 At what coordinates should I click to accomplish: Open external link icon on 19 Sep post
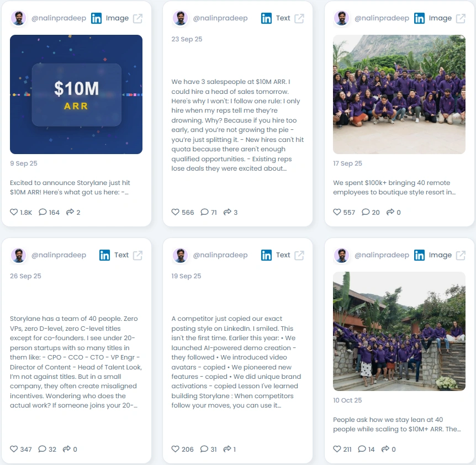click(299, 255)
